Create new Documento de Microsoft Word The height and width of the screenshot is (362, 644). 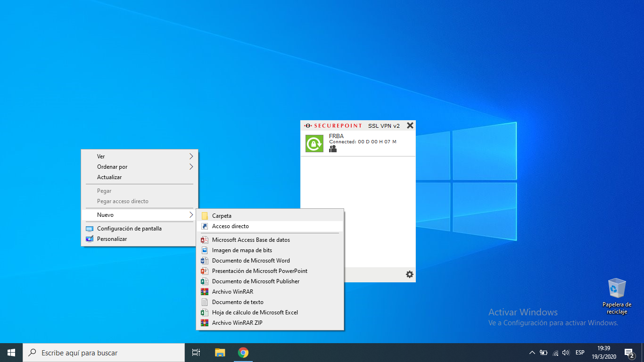tap(270, 261)
